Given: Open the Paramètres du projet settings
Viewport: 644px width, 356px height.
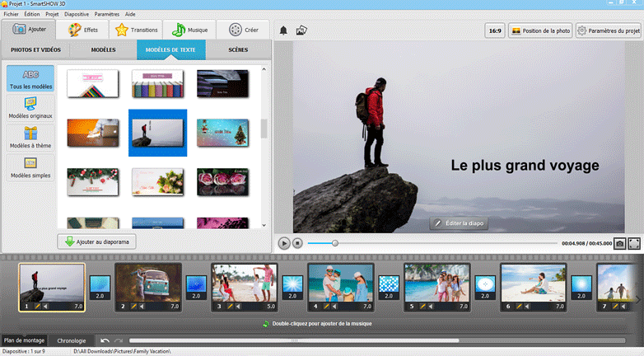Looking at the screenshot, I should pyautogui.click(x=608, y=30).
